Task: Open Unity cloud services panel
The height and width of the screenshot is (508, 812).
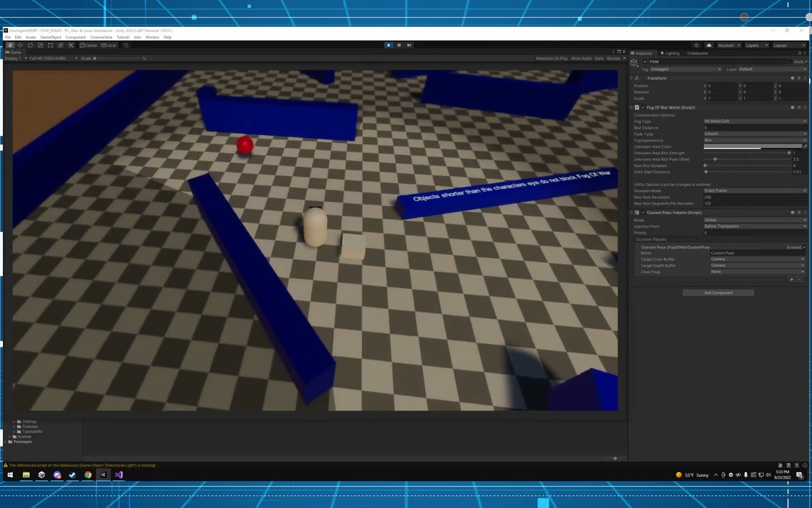Action: coord(709,45)
